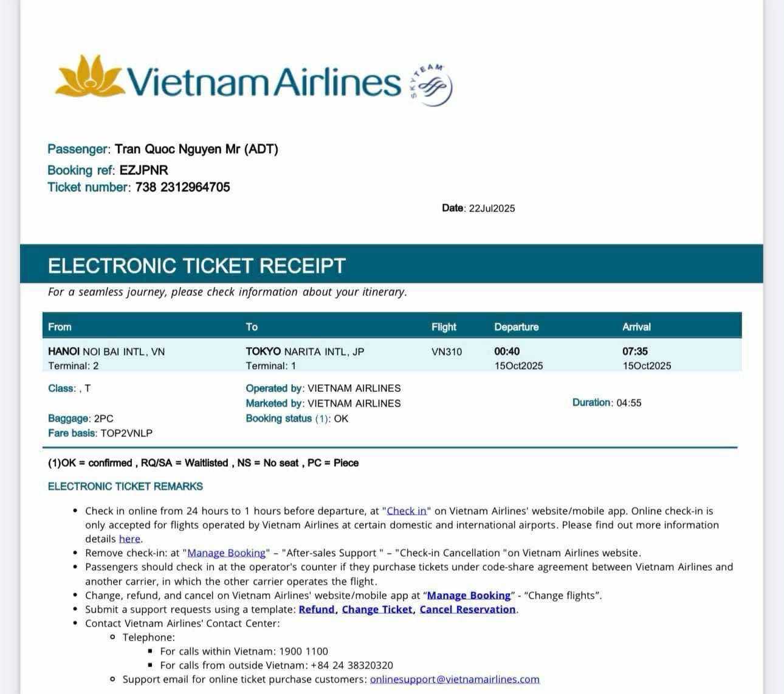Open the "Check in" hyperlink
This screenshot has height=694, width=784.
[407, 511]
